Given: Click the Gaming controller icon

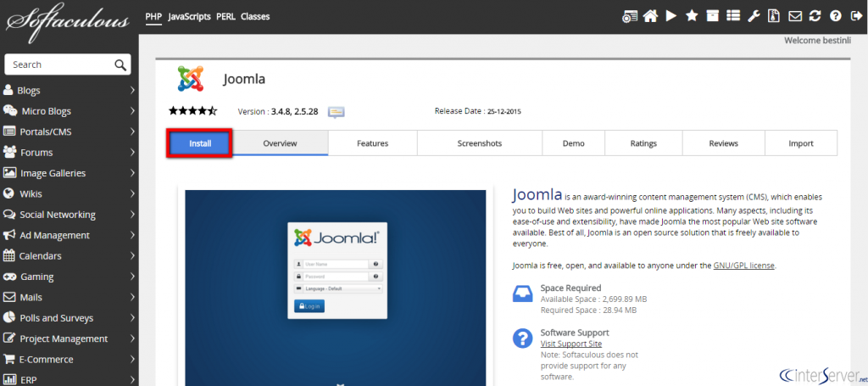Looking at the screenshot, I should point(9,277).
